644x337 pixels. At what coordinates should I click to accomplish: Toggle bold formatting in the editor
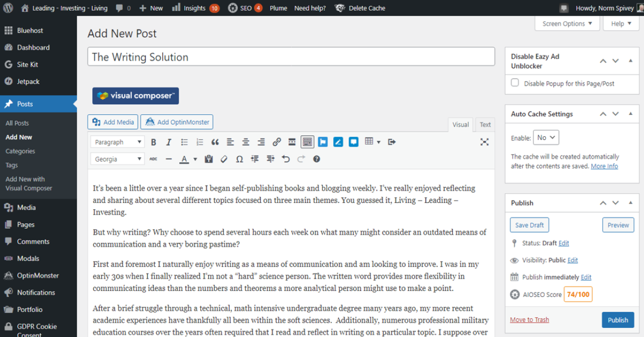pos(153,142)
